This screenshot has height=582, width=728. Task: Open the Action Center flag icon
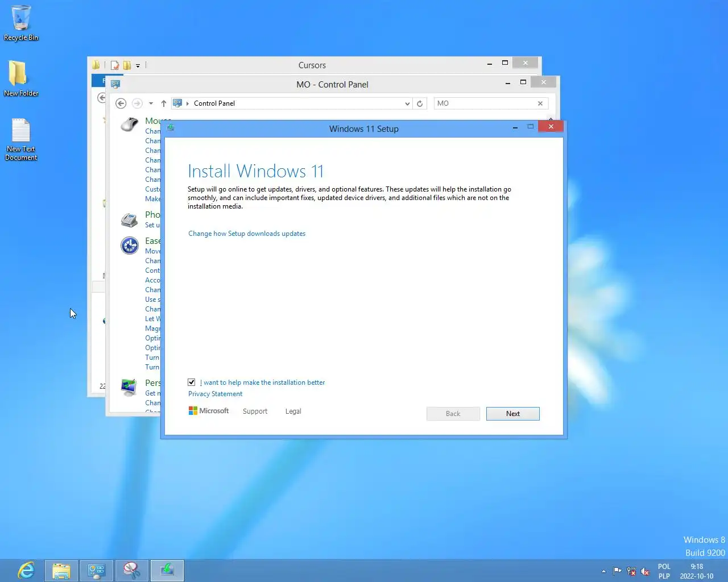617,571
